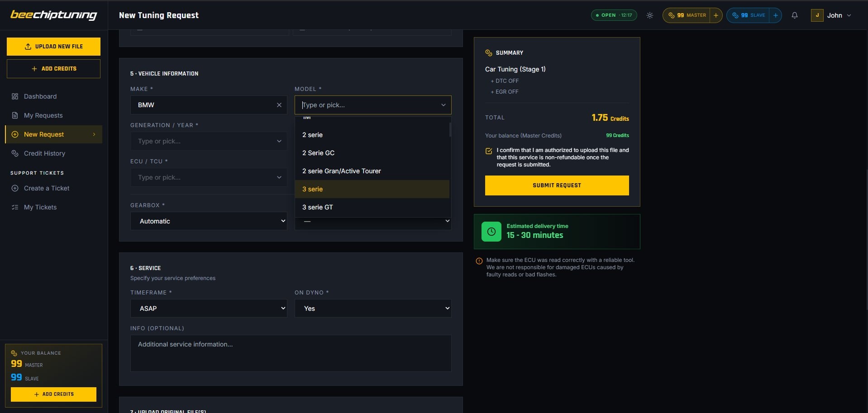868x413 pixels.
Task: Click the Upload New File arrow icon
Action: point(28,47)
